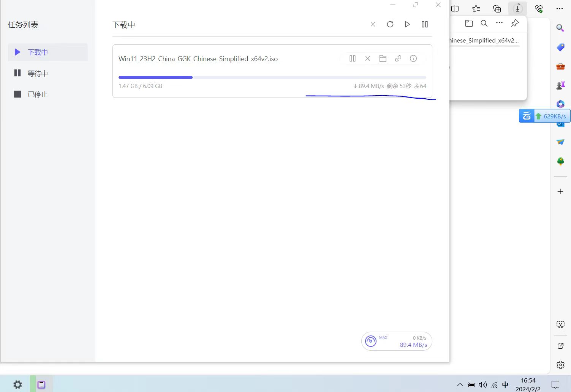Screen dimensions: 571x392
Task: Open sidebar Tools briefcase icon
Action: coord(560,66)
